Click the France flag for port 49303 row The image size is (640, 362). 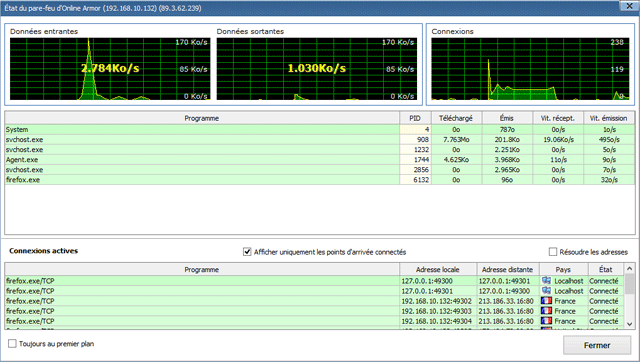(546, 311)
